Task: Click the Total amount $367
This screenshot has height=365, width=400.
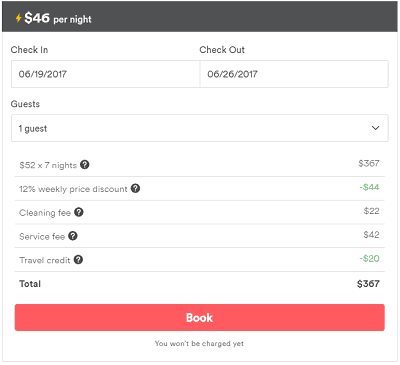Action: pos(368,284)
